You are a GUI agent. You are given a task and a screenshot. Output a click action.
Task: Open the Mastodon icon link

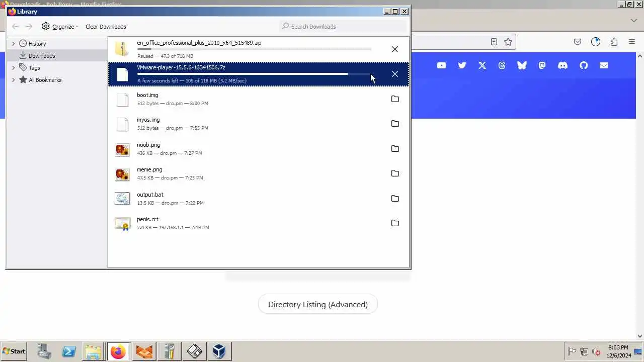pos(542,65)
